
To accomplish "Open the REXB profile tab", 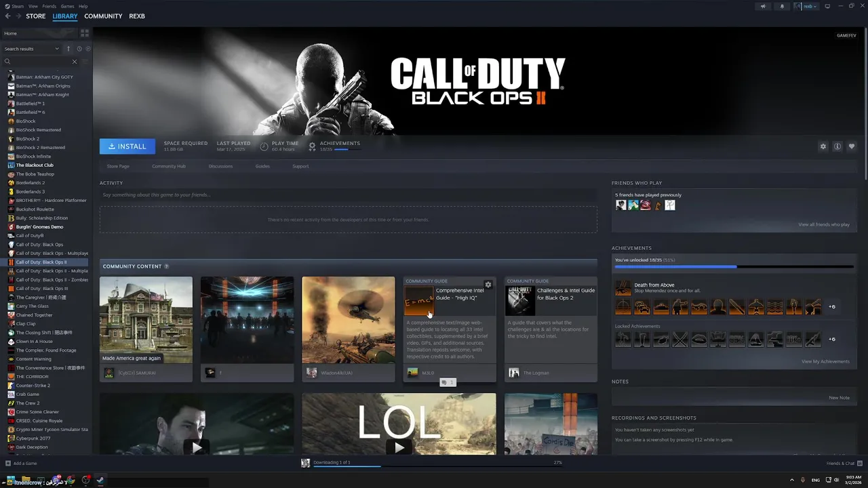I will pyautogui.click(x=137, y=16).
